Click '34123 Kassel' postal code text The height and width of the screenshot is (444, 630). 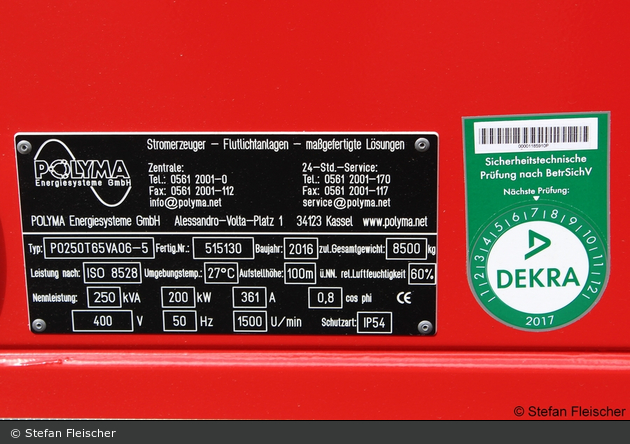(325, 221)
